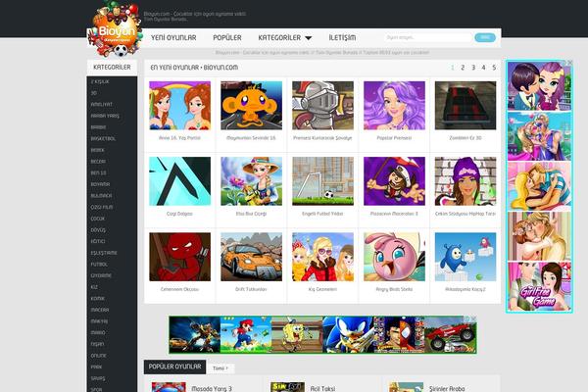Click the SpongeBob image in banner ad
Viewport: 588px width, 392px height.
click(297, 334)
